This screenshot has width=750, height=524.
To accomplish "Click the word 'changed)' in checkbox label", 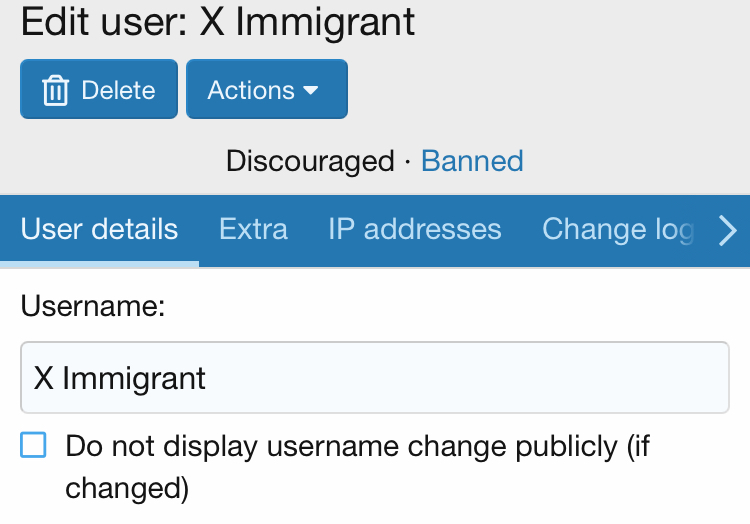I will pyautogui.click(x=127, y=488).
